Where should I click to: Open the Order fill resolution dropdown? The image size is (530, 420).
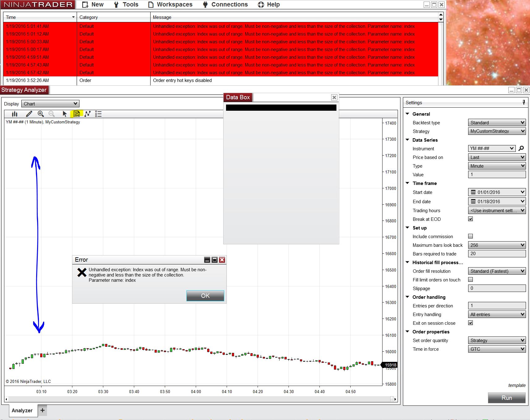click(497, 271)
